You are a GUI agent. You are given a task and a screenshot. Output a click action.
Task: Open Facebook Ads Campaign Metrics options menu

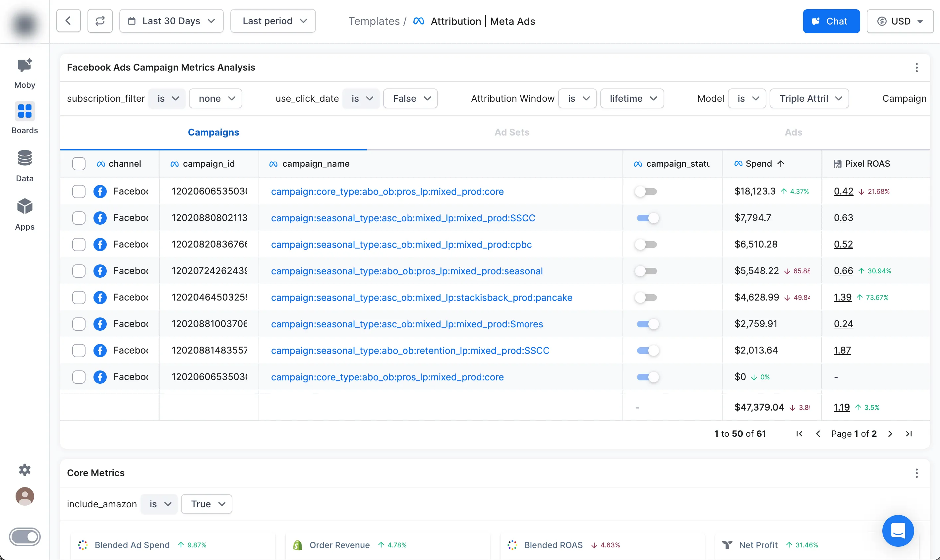pos(916,68)
